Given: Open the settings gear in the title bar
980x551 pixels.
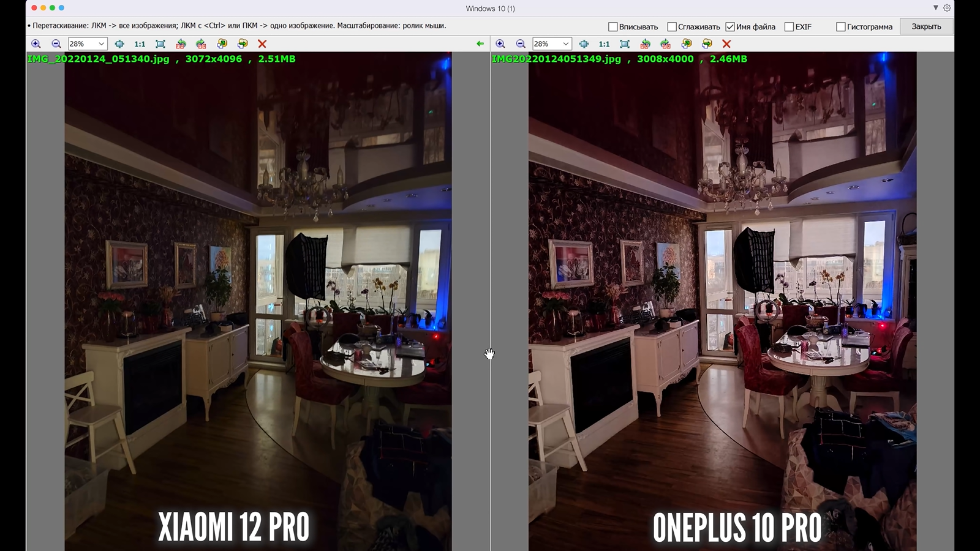Looking at the screenshot, I should click(x=947, y=8).
